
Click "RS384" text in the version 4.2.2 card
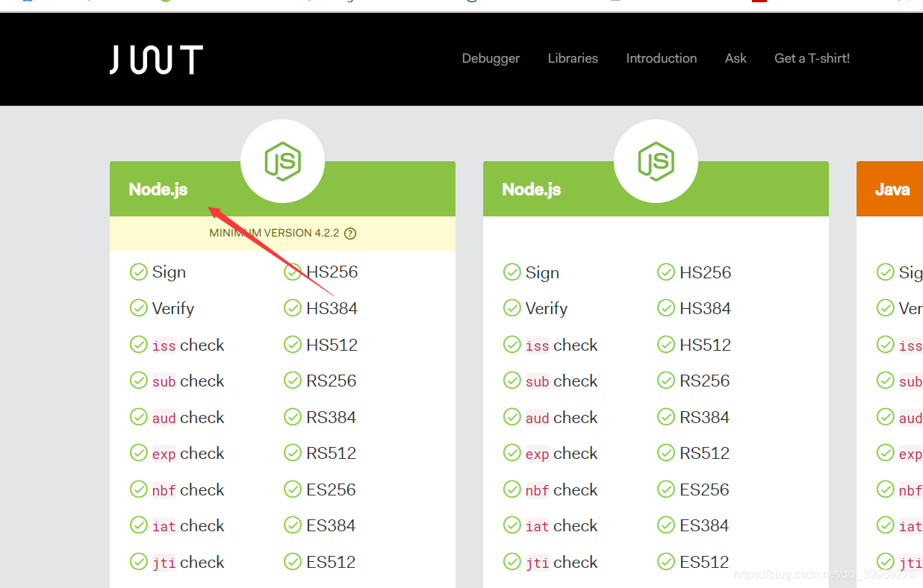[x=331, y=417]
